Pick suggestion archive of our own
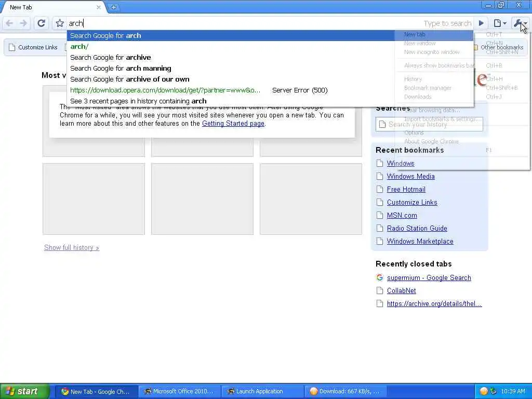Viewport: 532px width, 399px height. coord(270,79)
